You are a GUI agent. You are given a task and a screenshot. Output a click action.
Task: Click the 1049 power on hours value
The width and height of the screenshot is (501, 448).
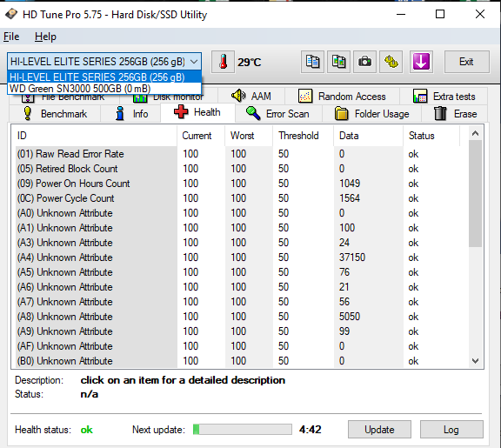click(x=350, y=184)
